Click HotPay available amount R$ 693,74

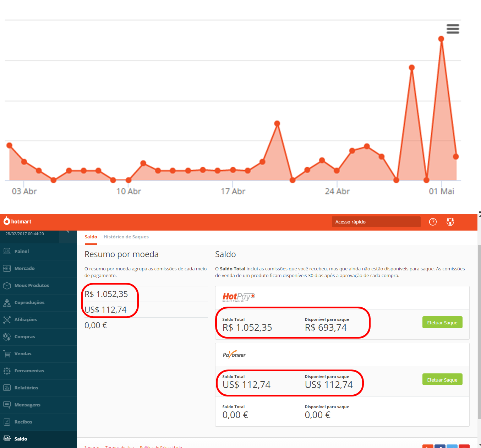click(326, 328)
